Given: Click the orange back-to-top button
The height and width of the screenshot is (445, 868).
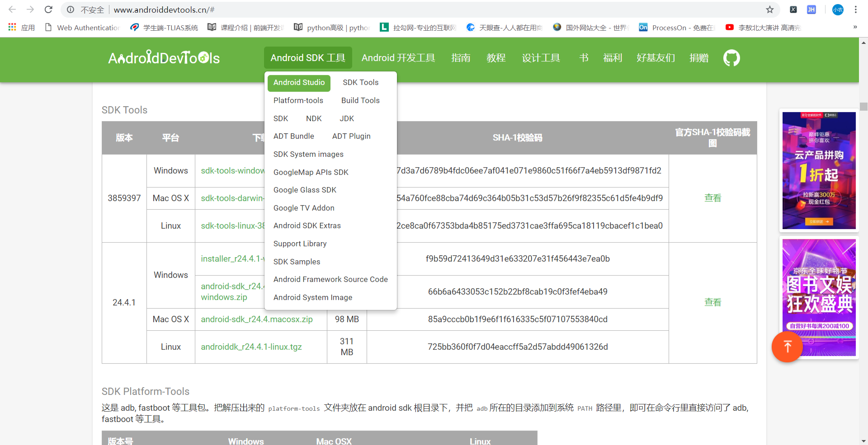Looking at the screenshot, I should (787, 347).
